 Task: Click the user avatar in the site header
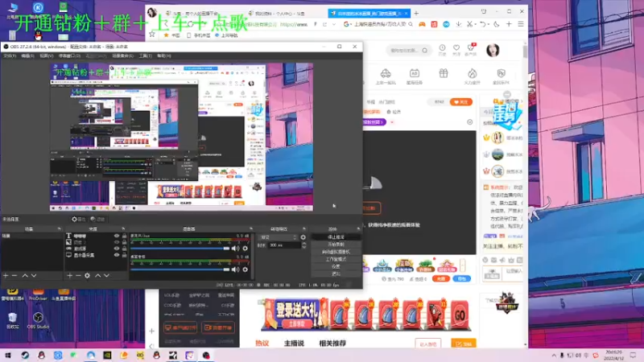pos(493,51)
